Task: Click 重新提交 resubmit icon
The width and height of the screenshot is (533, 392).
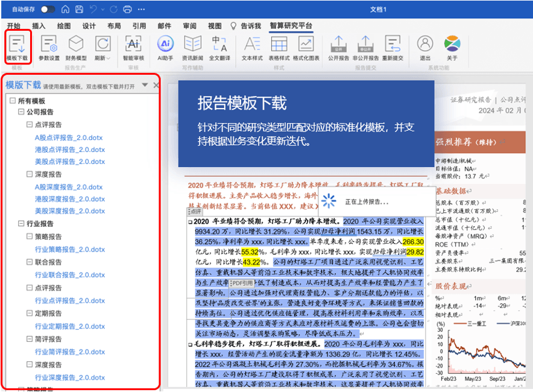Action: [x=393, y=44]
